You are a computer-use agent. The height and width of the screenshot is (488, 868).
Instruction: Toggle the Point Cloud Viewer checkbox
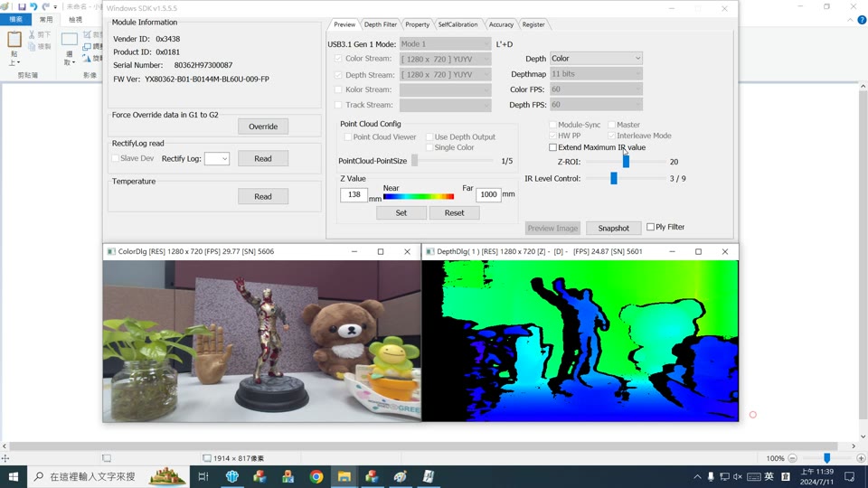tap(347, 136)
